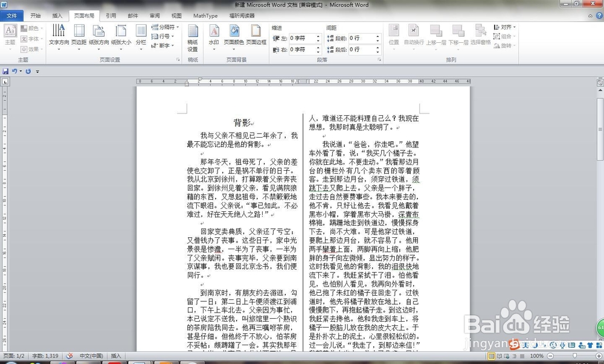
Task: Open the 纸张方向 orientation menu
Action: (99, 37)
